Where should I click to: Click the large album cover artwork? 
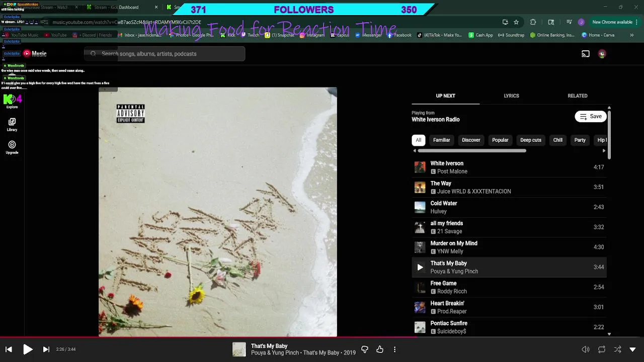(218, 212)
